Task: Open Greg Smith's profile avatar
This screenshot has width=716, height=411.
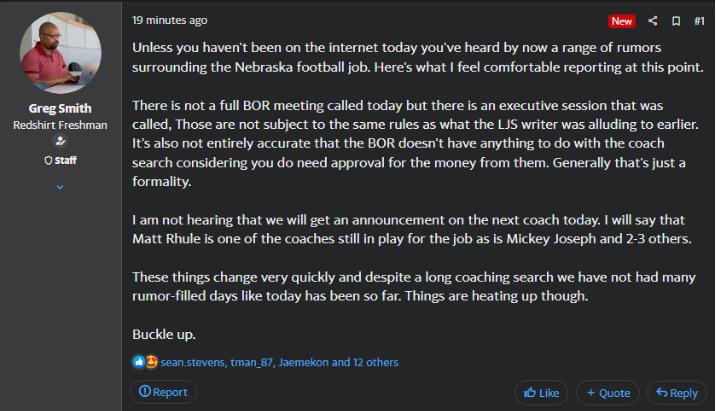Action: [x=60, y=54]
